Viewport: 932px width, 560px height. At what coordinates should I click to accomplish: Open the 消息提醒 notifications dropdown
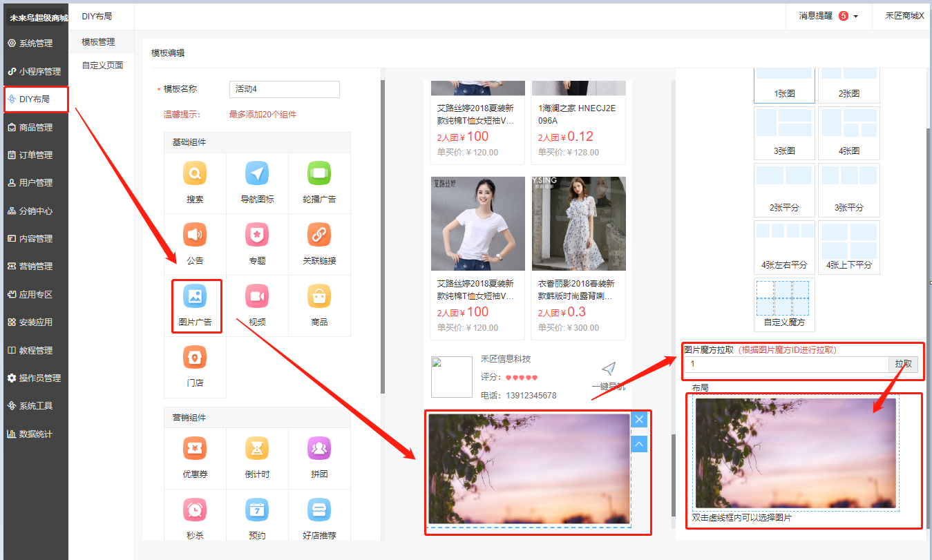point(828,15)
